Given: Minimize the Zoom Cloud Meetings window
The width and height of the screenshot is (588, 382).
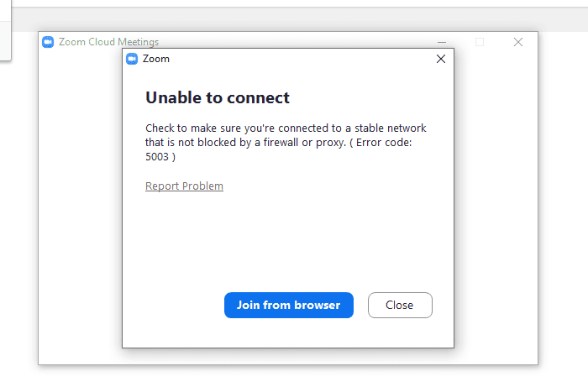Looking at the screenshot, I should pyautogui.click(x=442, y=42).
